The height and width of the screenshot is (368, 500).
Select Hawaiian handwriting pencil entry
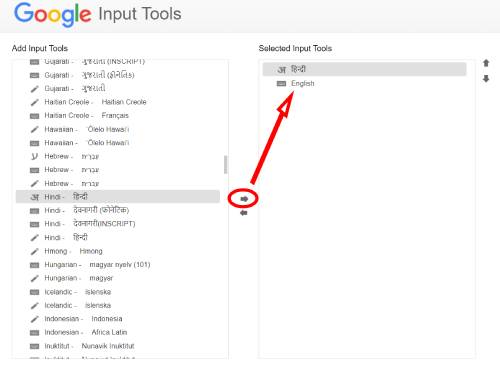118,129
